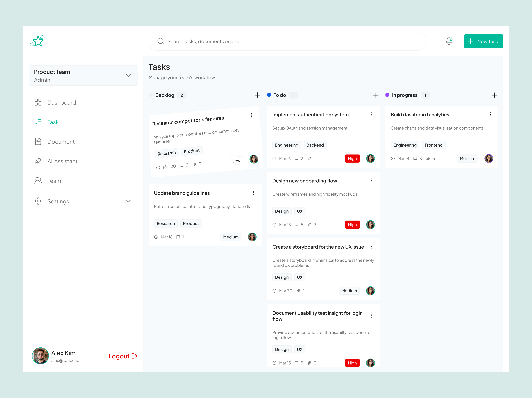The width and height of the screenshot is (532, 398).
Task: Go to Dashboard in sidebar
Action: (x=62, y=103)
